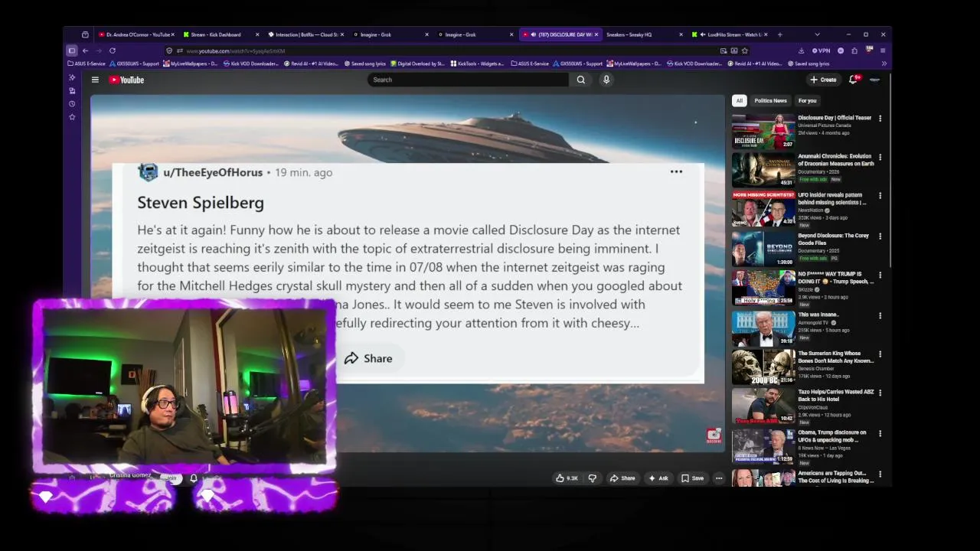Open options for Beyond Disclosure Corey Goode video

pos(880,236)
